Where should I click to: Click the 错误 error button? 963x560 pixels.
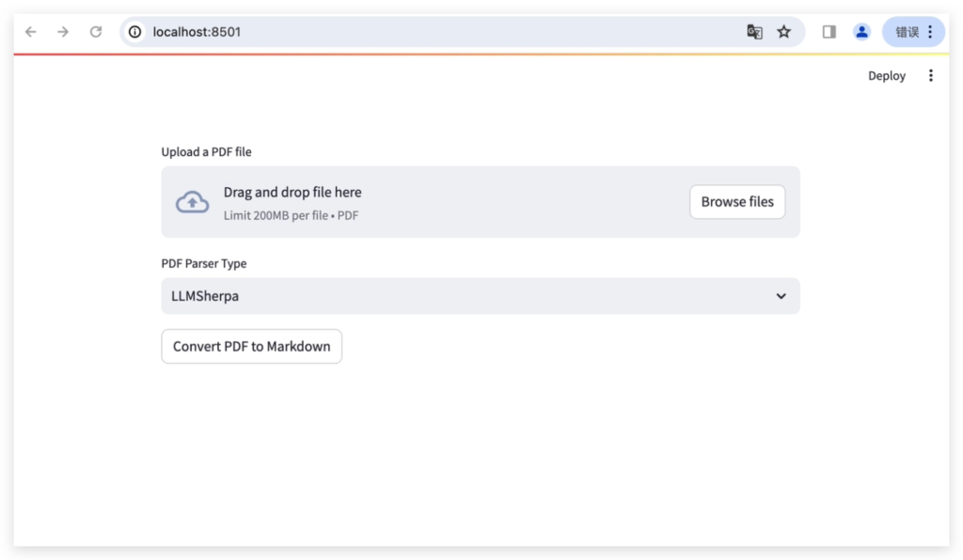pos(907,32)
